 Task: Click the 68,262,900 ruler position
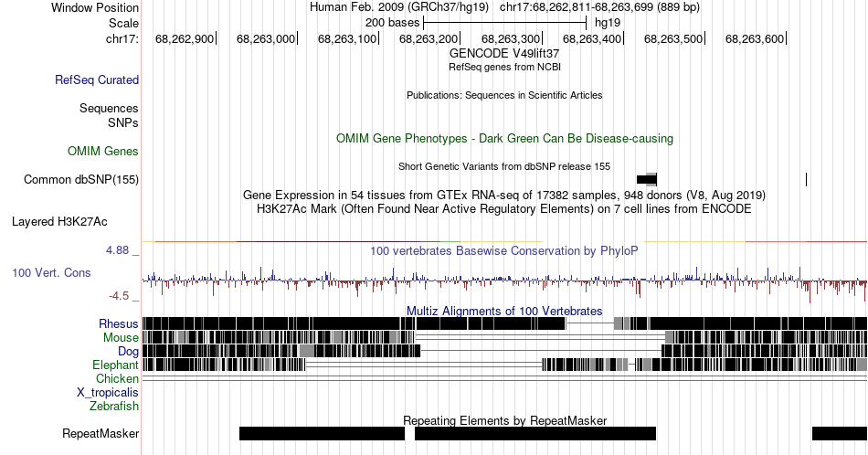(185, 38)
